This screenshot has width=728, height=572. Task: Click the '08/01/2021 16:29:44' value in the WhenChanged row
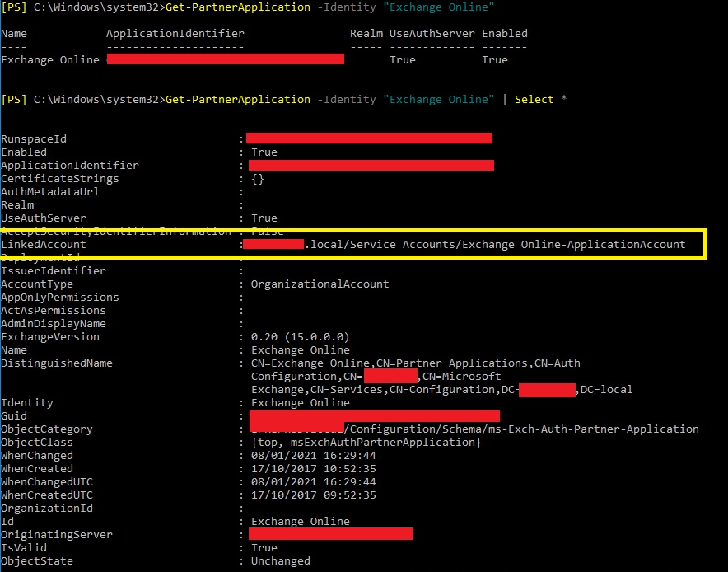click(314, 455)
